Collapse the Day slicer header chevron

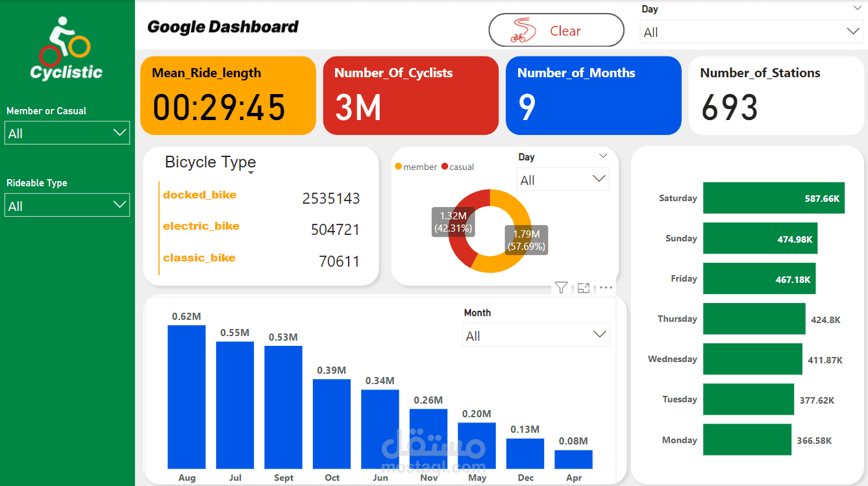tap(603, 156)
